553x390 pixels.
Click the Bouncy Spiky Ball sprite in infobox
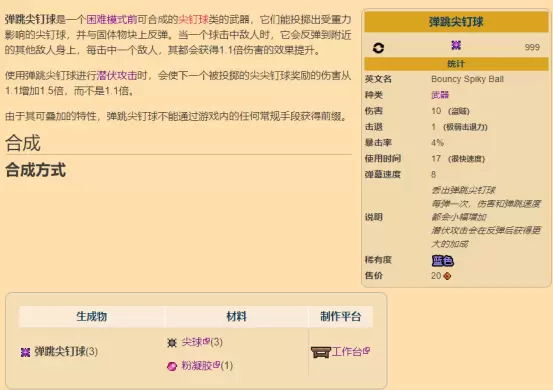[x=456, y=45]
